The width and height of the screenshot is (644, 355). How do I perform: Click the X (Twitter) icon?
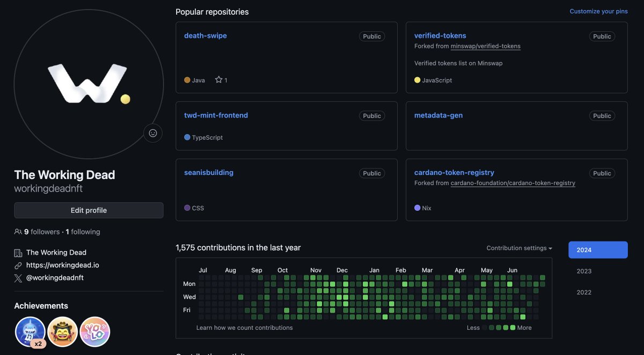18,277
